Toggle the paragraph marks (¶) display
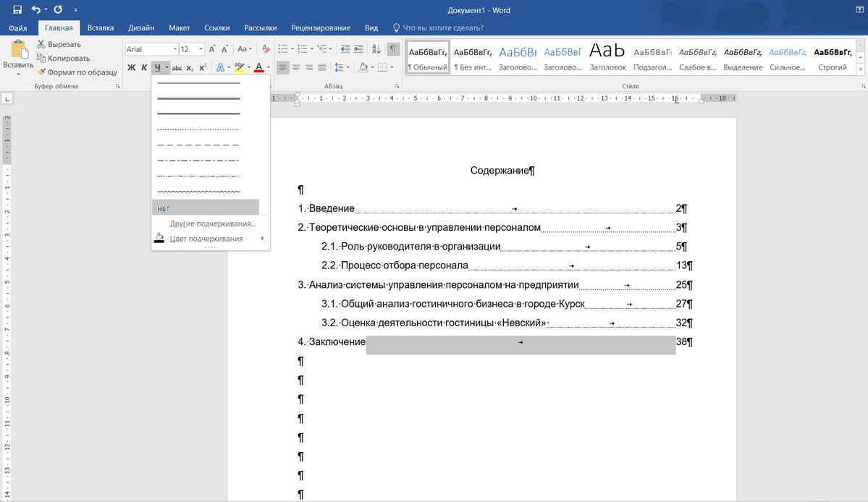The image size is (868, 502). (x=392, y=49)
